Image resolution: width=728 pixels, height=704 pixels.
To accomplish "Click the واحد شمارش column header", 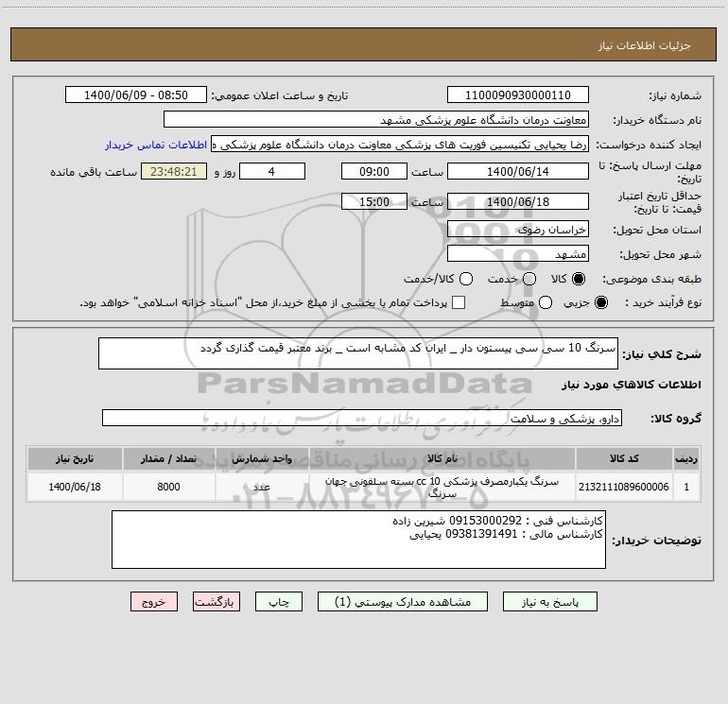I will click(262, 458).
